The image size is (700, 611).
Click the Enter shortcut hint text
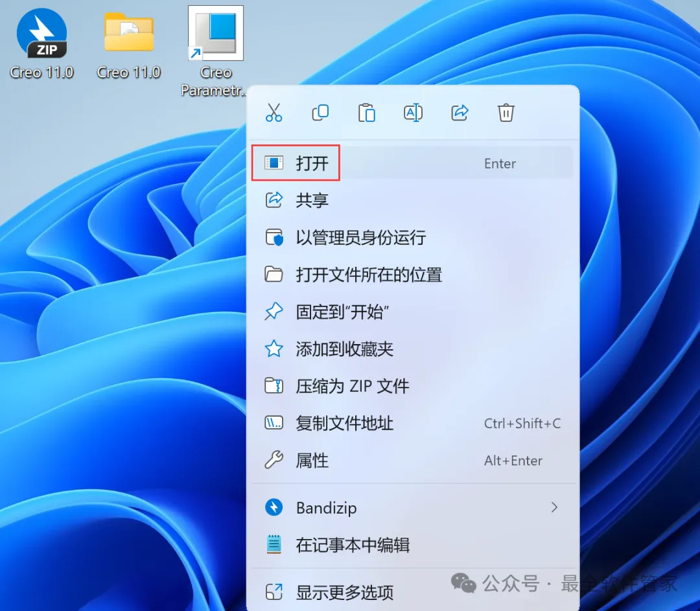[x=500, y=164]
